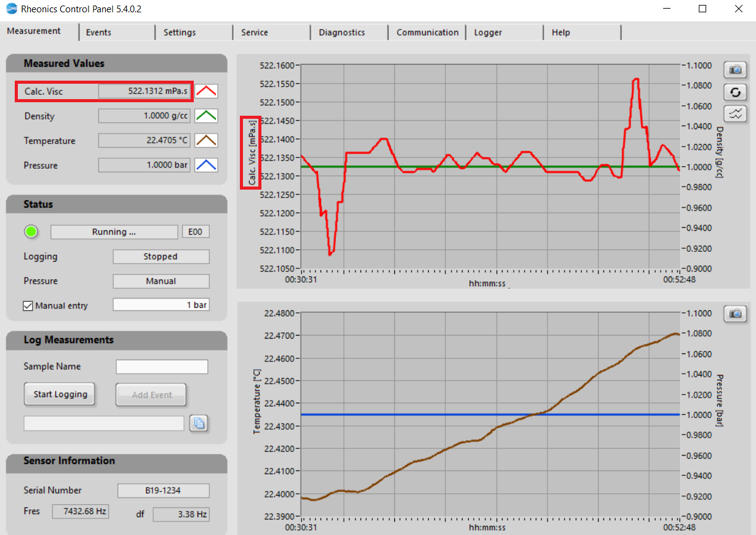This screenshot has width=756, height=535.
Task: Click the temperature graph camera snapshot icon
Action: 735,313
